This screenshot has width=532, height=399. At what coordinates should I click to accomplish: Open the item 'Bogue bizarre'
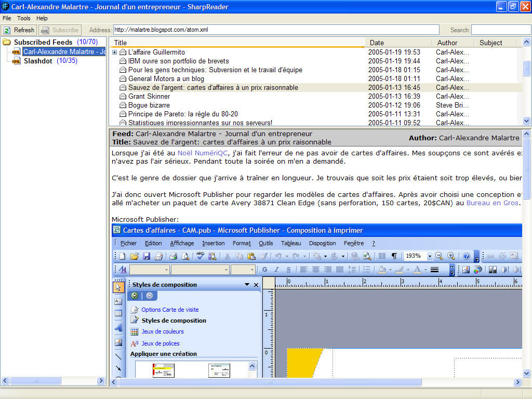click(x=149, y=105)
